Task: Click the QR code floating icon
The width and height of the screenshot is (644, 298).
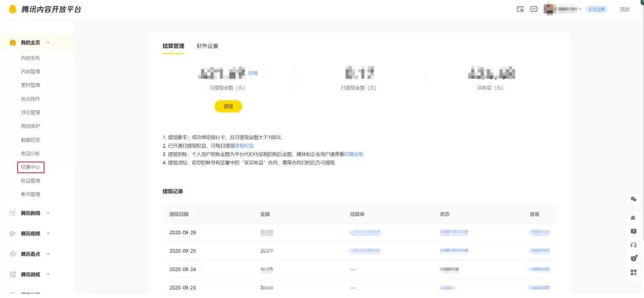Action: [x=633, y=272]
